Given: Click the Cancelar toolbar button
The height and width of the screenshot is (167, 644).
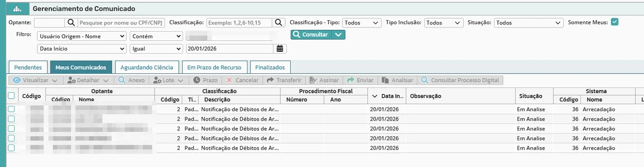Looking at the screenshot, I should pyautogui.click(x=242, y=80).
